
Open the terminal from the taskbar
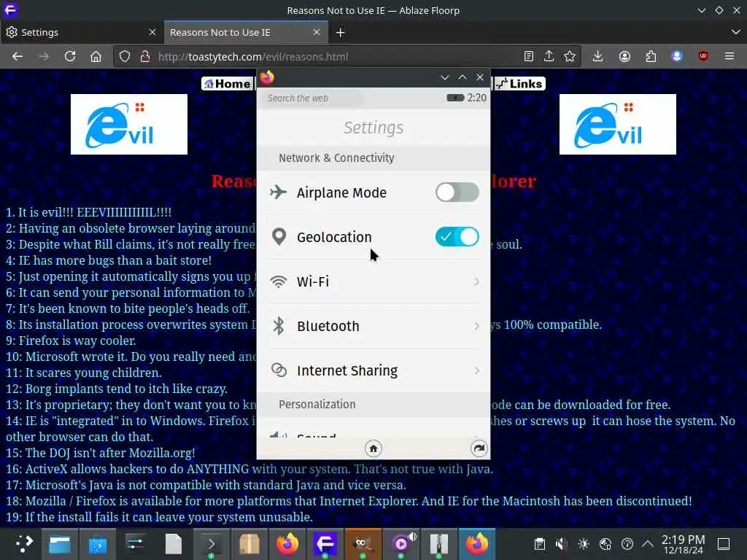pos(211,543)
